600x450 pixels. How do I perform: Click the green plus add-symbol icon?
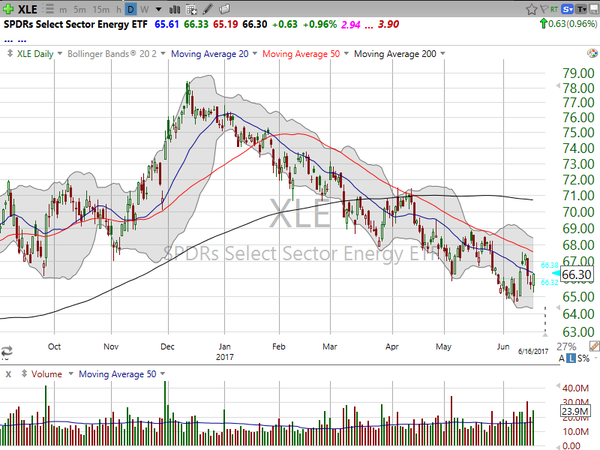click(8, 9)
